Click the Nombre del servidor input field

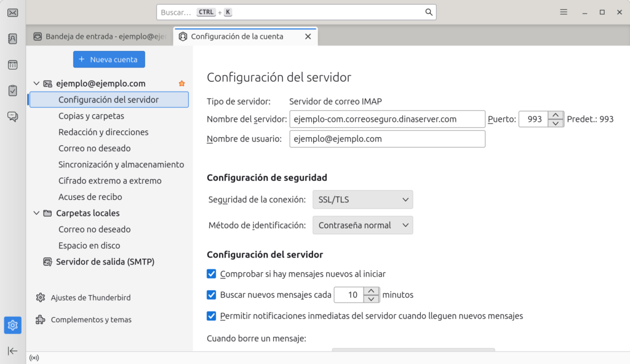tap(387, 119)
